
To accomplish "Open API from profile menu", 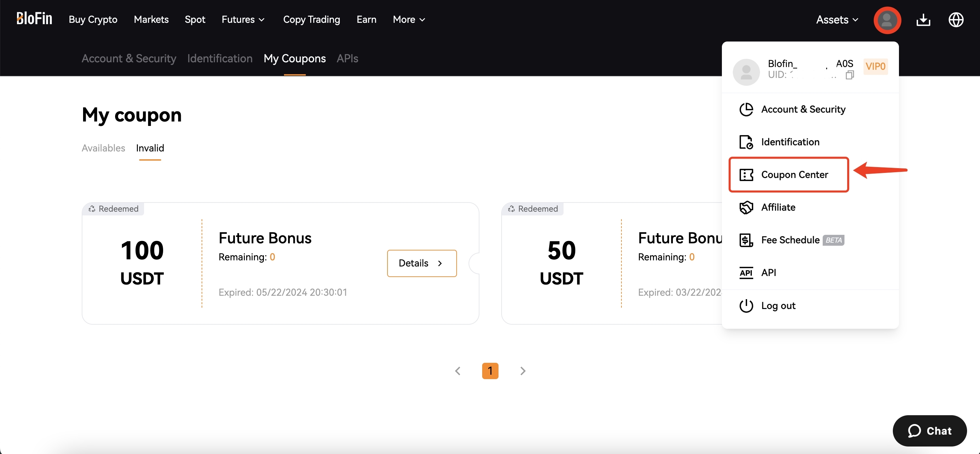I will point(810,273).
